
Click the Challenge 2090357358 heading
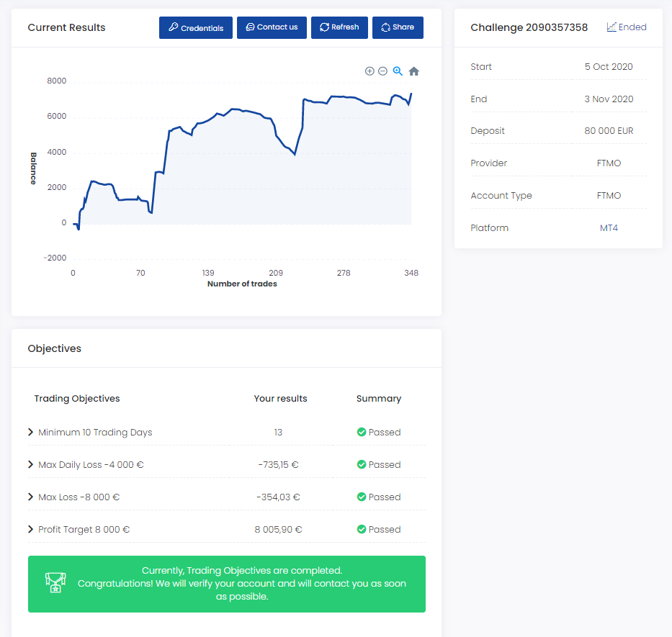pos(529,27)
